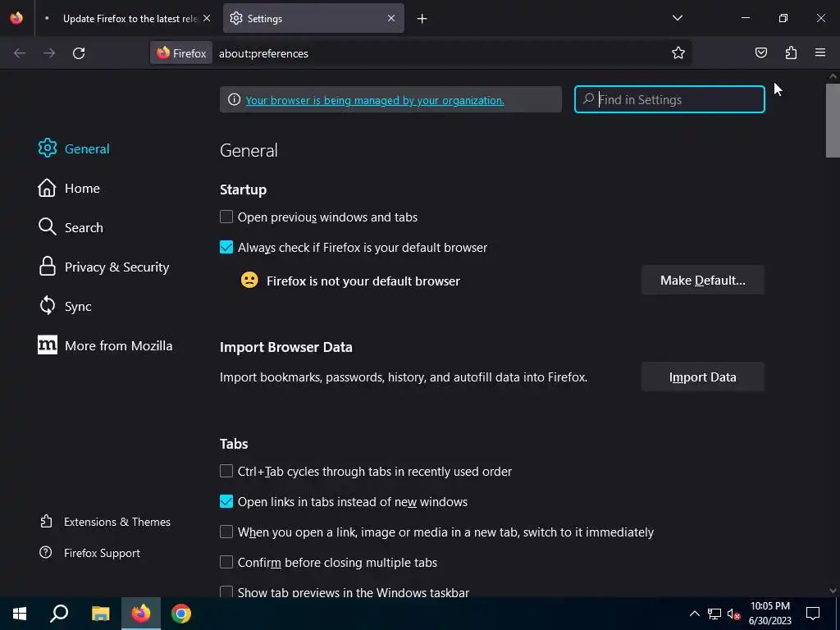The image size is (840, 630).
Task: Open the managed by your organization link
Action: [x=375, y=100]
